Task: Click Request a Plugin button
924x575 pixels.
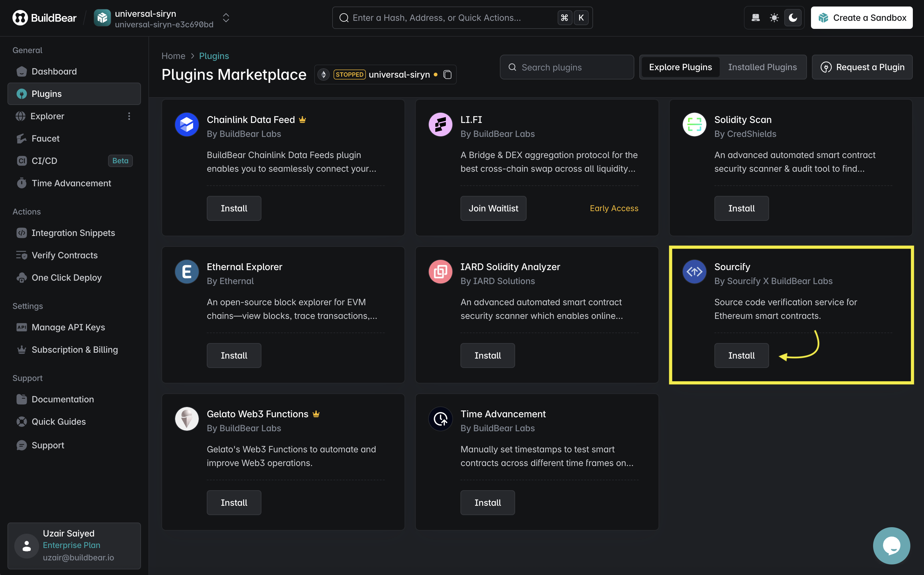Action: (862, 67)
